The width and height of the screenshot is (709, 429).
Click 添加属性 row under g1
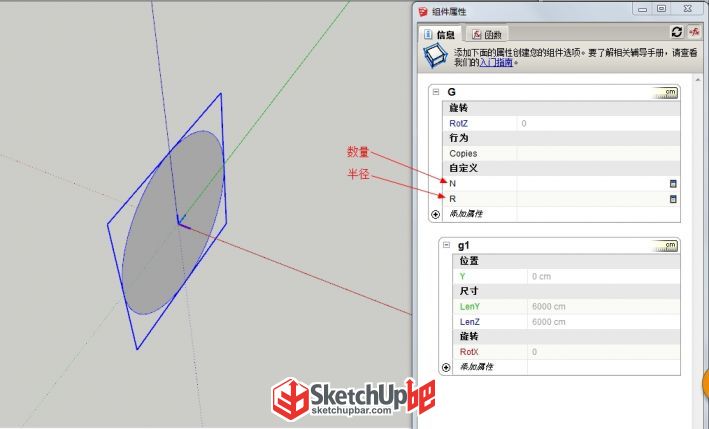pyautogui.click(x=566, y=367)
